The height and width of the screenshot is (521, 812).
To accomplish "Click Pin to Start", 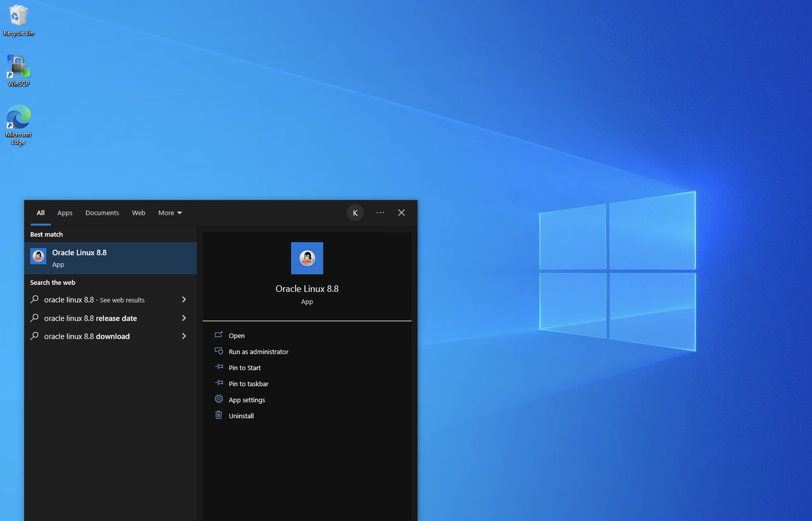I will [x=244, y=368].
